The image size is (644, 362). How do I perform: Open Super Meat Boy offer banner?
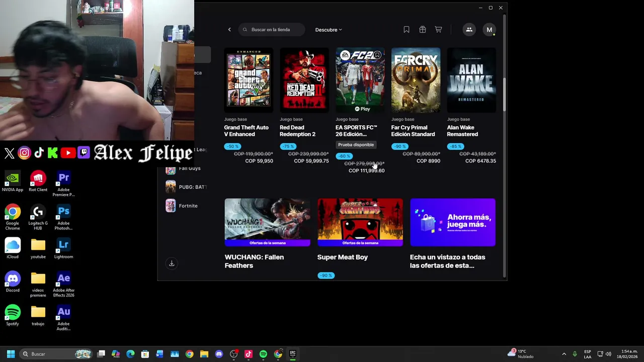(360, 222)
